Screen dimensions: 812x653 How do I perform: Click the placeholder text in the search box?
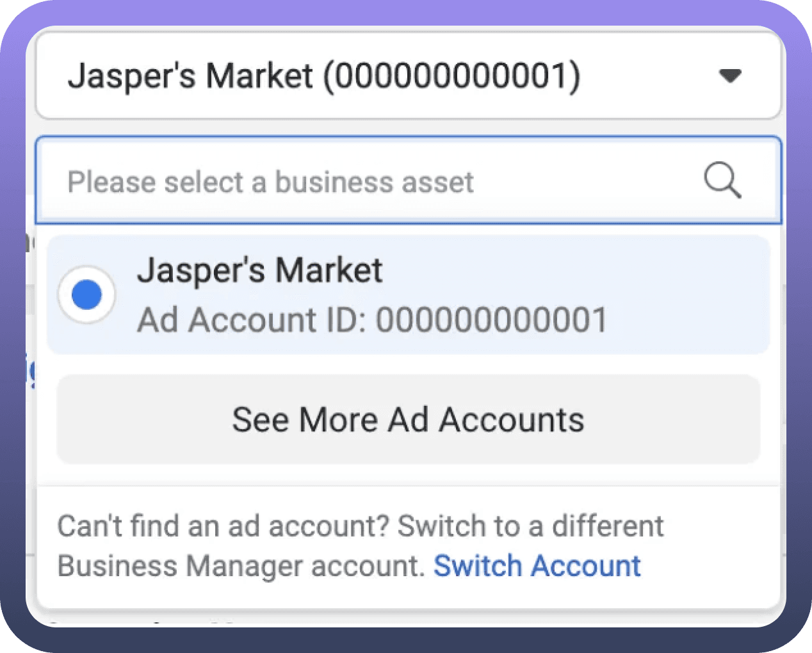[270, 182]
